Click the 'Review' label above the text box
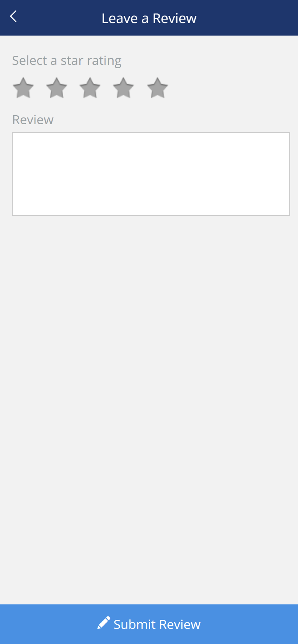This screenshot has width=298, height=644. (x=33, y=120)
